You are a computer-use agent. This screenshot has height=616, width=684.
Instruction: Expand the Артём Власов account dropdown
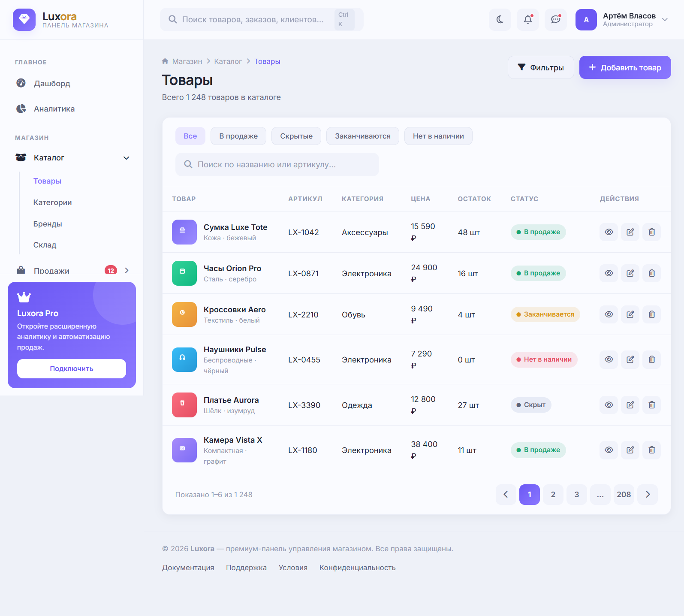[665, 20]
